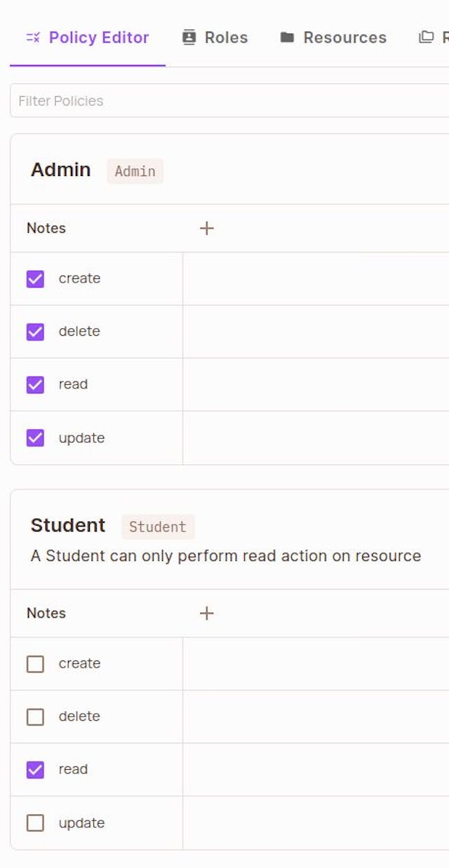Uncheck read permission for Admin on Notes
The width and height of the screenshot is (449, 868).
[x=35, y=384]
